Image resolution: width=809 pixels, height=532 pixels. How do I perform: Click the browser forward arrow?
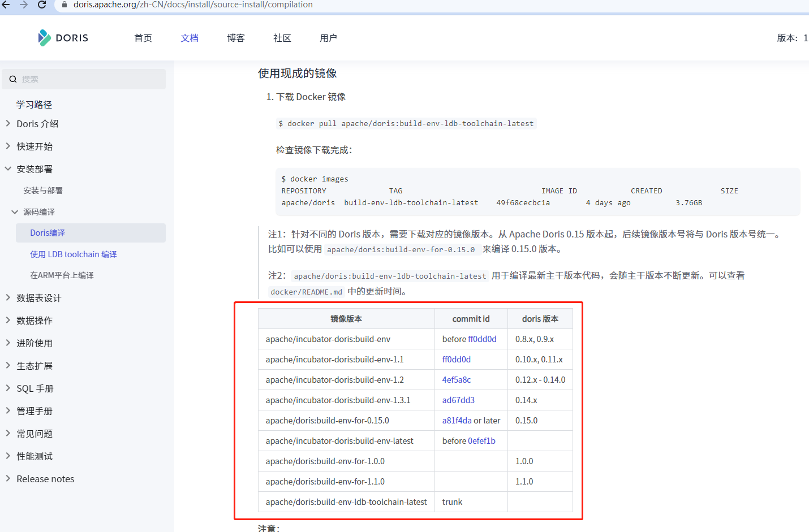(x=24, y=5)
